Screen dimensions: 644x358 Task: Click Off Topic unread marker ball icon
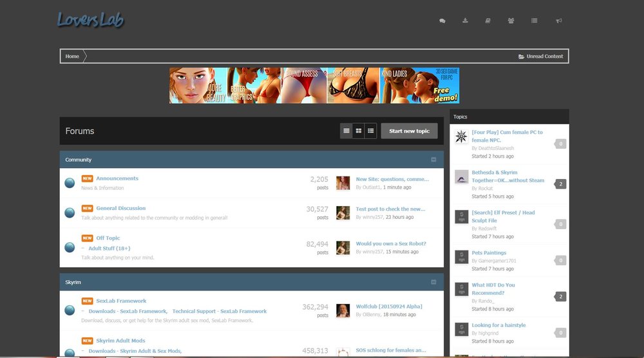pyautogui.click(x=70, y=247)
